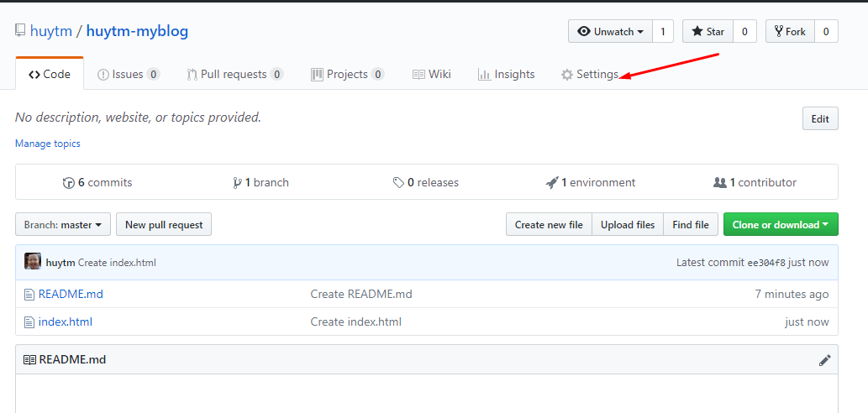Click the huytm commit author name
The width and height of the screenshot is (868, 413).
[x=60, y=263]
